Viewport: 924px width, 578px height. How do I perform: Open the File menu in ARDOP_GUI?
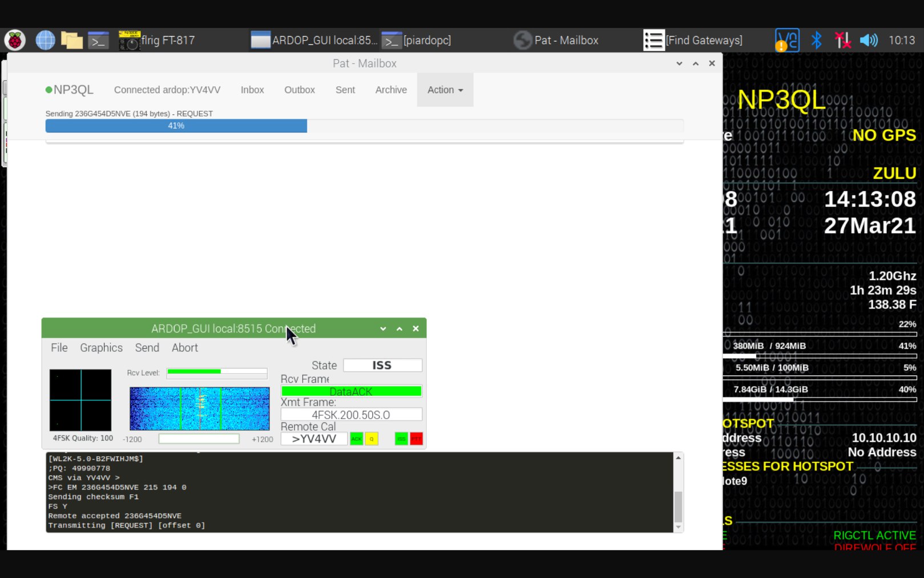tap(59, 348)
